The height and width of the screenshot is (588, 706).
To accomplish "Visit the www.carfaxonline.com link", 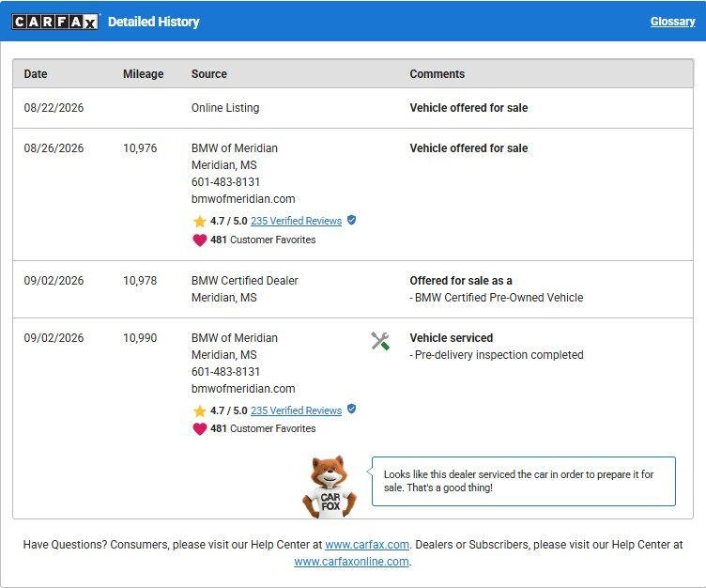I will (x=352, y=562).
